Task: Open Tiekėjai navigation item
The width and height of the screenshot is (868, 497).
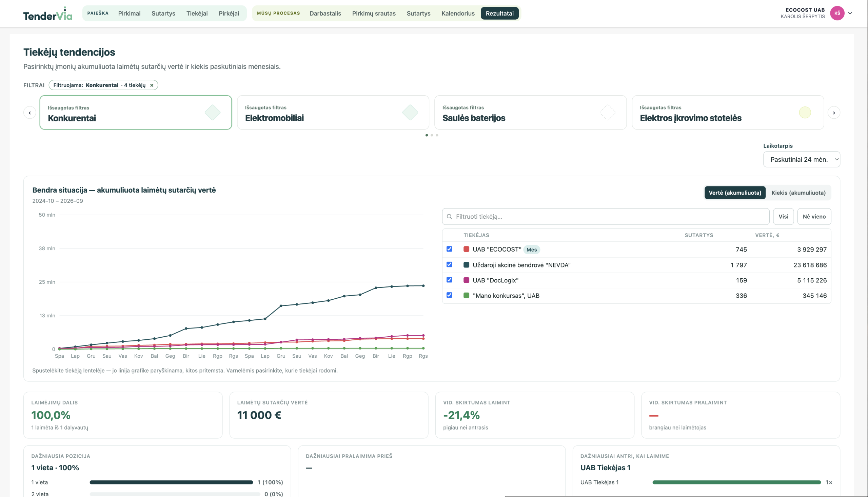Action: [x=197, y=13]
